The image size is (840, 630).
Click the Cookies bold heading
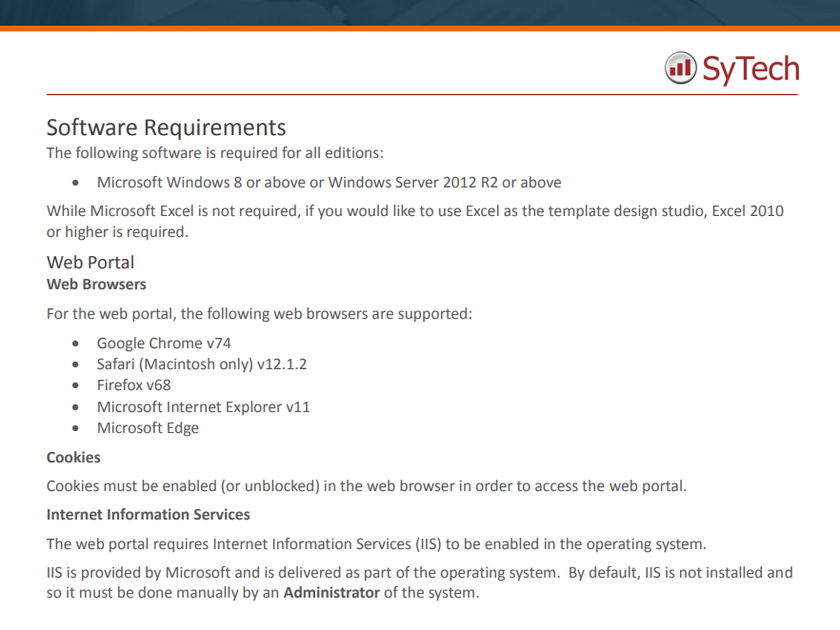tap(73, 458)
